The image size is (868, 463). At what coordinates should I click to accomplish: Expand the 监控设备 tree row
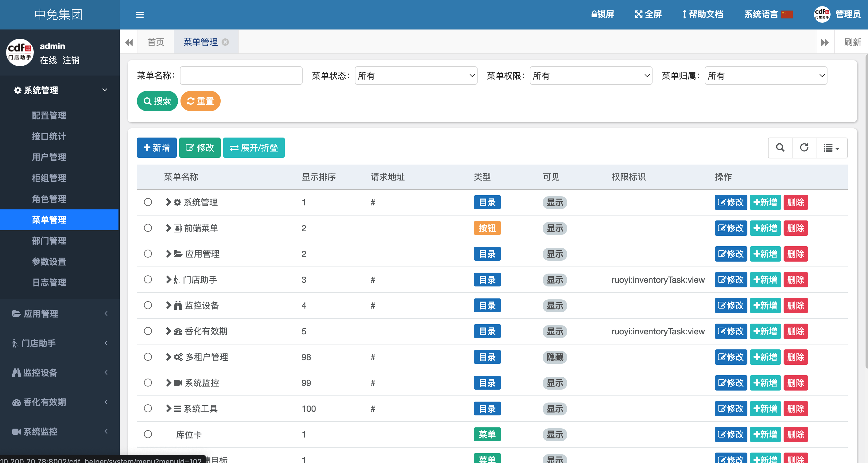tap(169, 305)
